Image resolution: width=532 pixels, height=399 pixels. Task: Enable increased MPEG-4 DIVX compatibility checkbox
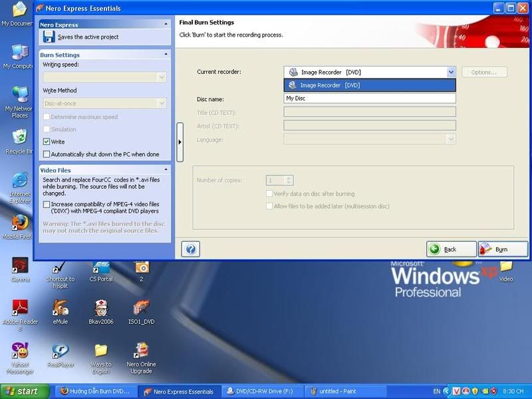coord(47,204)
